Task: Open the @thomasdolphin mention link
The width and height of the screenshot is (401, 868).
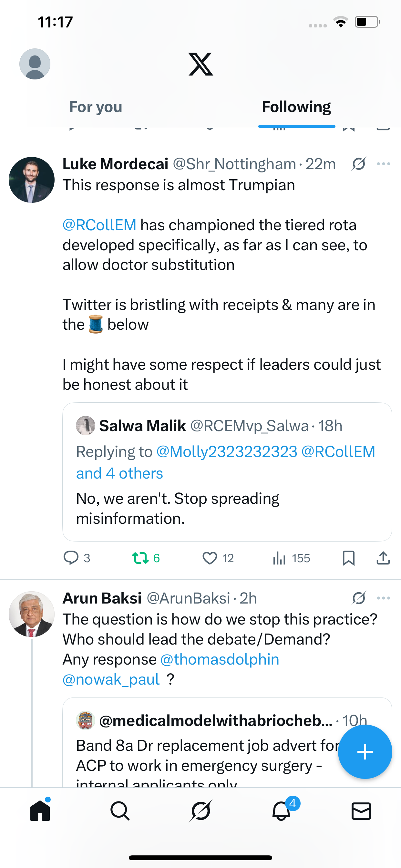Action: (x=220, y=659)
